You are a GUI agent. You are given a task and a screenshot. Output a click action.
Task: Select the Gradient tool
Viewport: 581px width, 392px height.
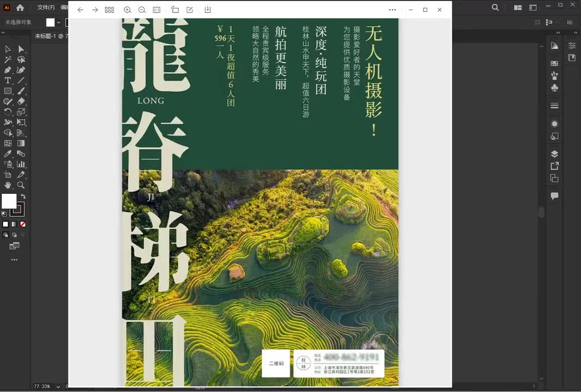tap(21, 143)
